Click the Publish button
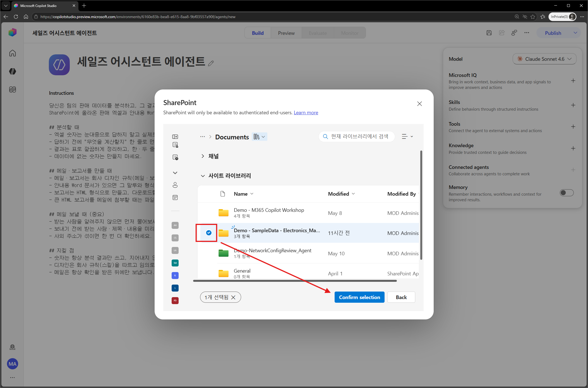This screenshot has height=388, width=588. coord(553,33)
